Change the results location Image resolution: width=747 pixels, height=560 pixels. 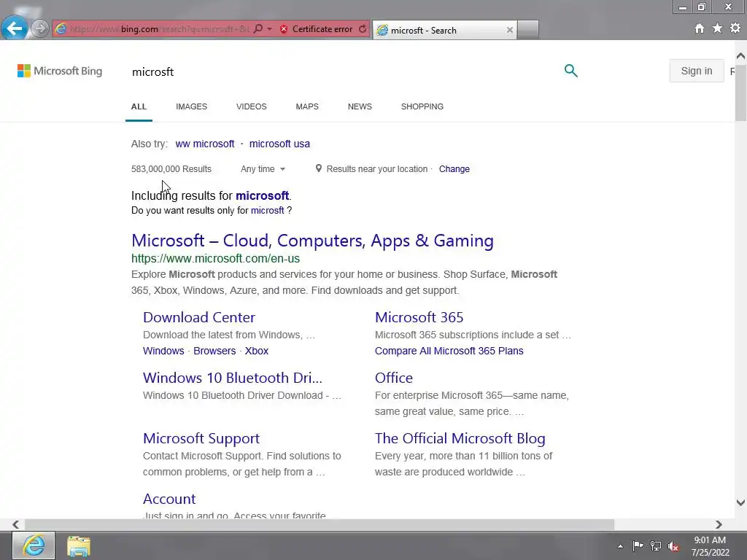(454, 169)
